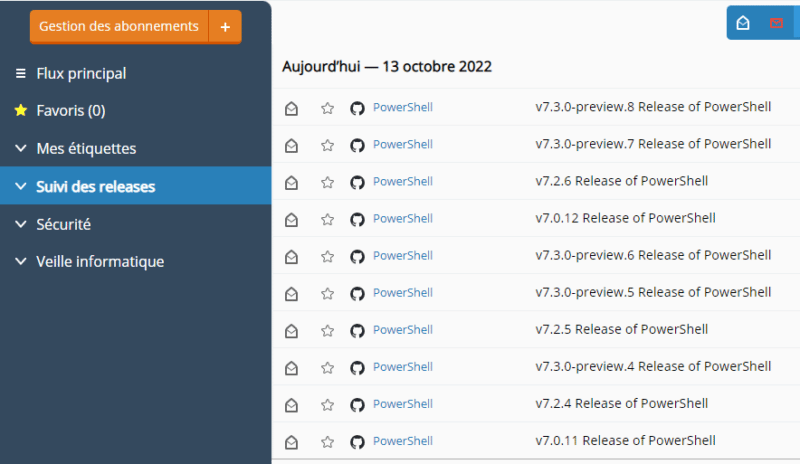Toggle read status for v7.3.0-preview.5 article
800x464 pixels.
click(x=291, y=294)
